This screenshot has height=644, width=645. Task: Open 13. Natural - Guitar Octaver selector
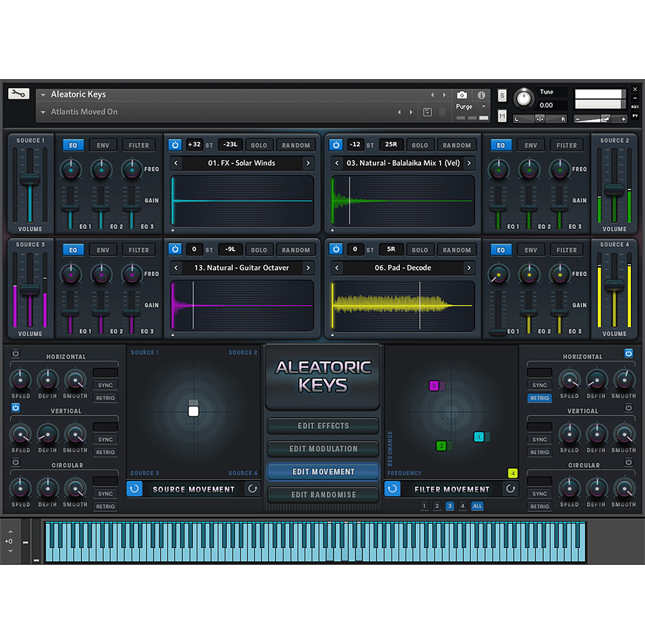click(x=241, y=268)
